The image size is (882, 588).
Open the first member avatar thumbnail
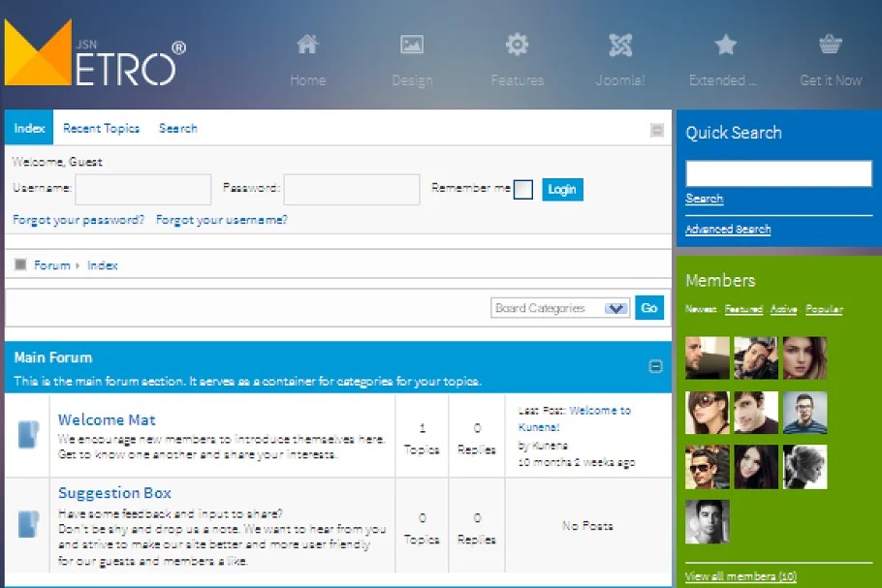[x=707, y=358]
